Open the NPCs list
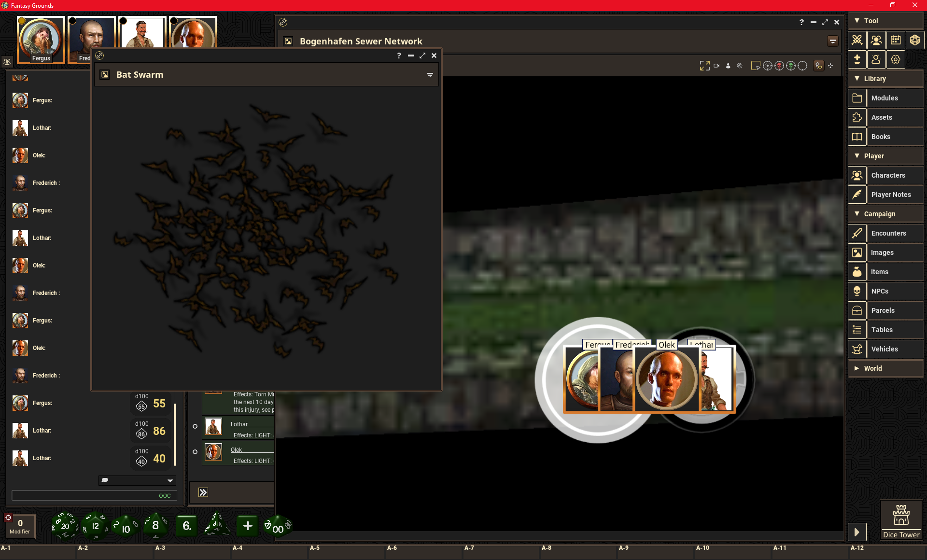Image resolution: width=927 pixels, height=560 pixels. (885, 291)
